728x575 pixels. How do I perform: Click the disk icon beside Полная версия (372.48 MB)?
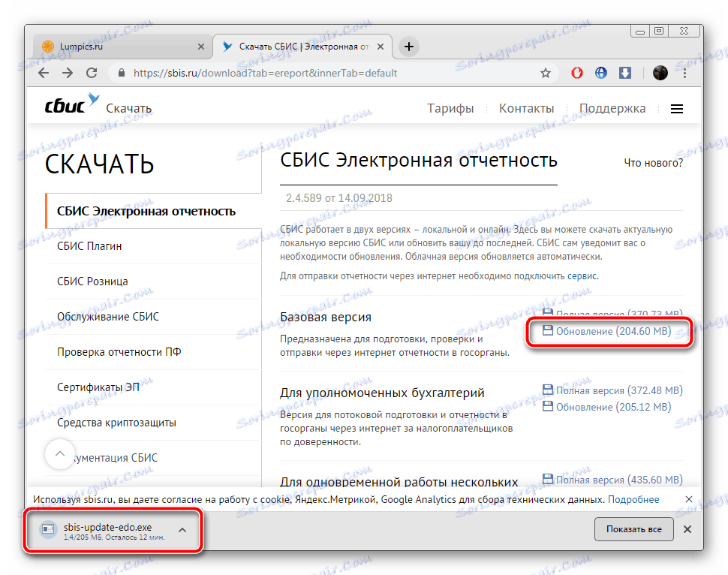click(x=548, y=390)
